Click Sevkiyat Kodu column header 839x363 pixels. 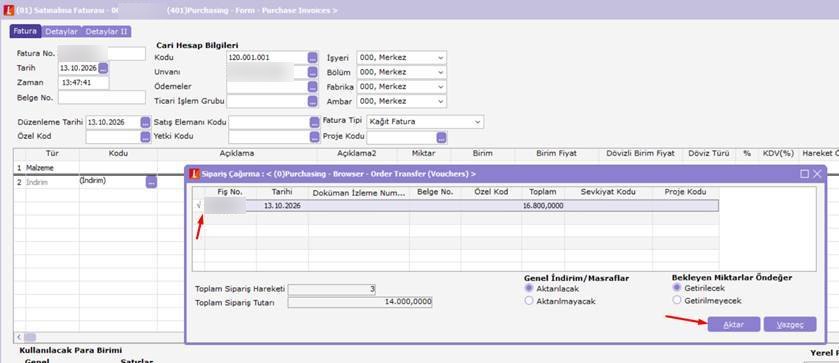(608, 192)
